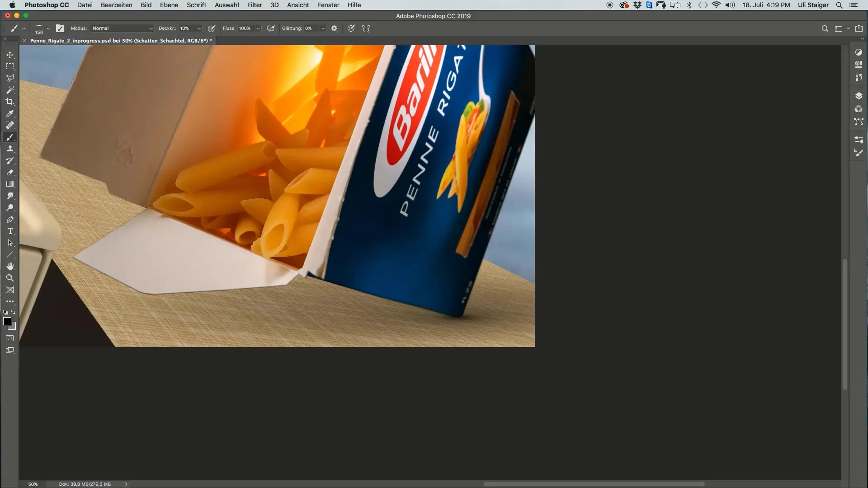Toggle the Brush Settings panel
Image resolution: width=868 pixels, height=488 pixels.
[x=60, y=28]
